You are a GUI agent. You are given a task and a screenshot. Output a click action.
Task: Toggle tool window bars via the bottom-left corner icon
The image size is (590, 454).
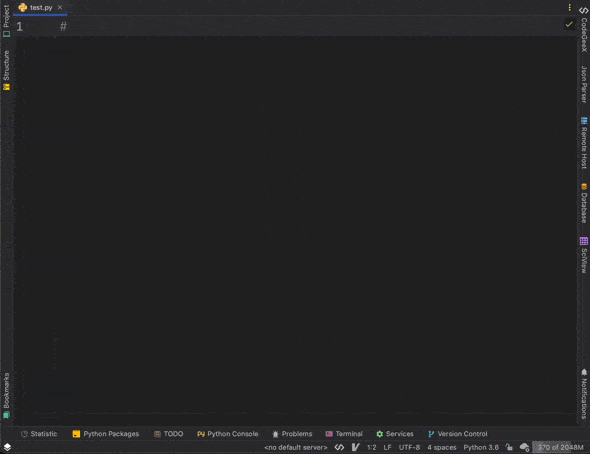(x=7, y=447)
